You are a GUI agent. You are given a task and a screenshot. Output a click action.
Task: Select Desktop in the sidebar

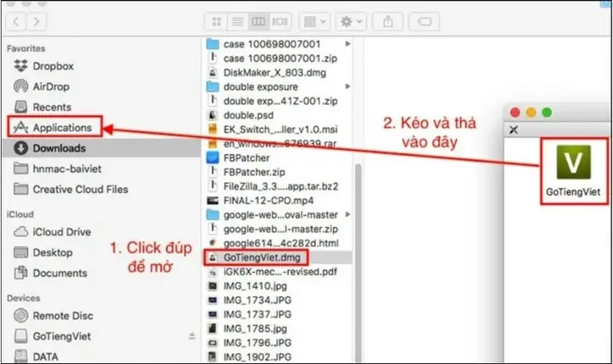(53, 253)
